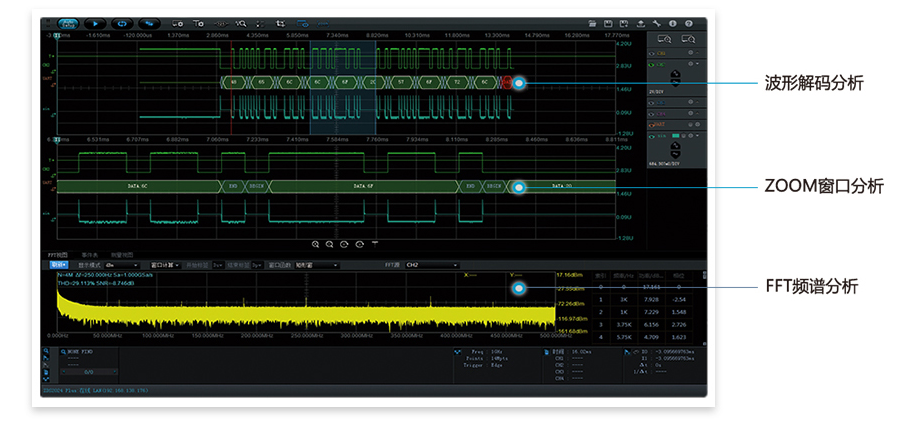Click the first trigger marker icon in toolbar
The width and height of the screenshot is (908, 424).
(x=178, y=24)
